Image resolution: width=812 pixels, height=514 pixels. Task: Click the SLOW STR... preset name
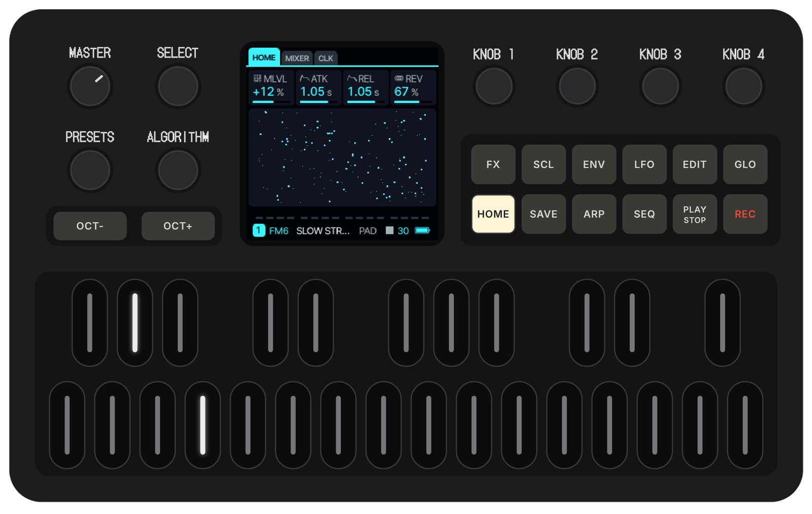(x=323, y=231)
